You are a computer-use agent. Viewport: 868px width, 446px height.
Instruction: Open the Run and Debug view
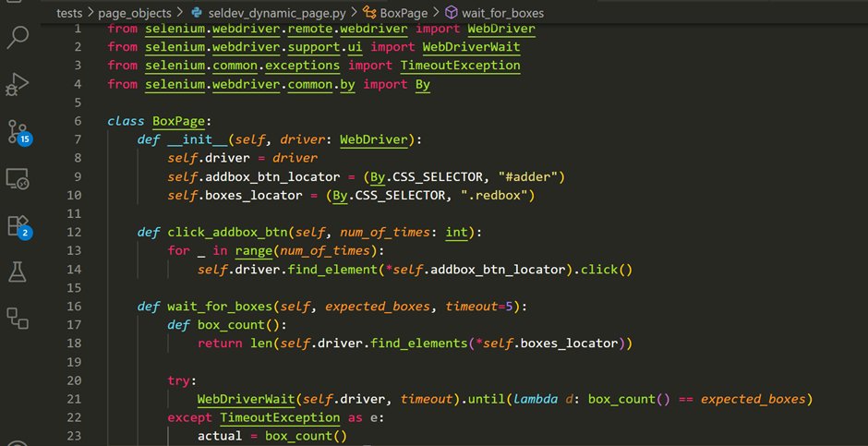(x=18, y=84)
